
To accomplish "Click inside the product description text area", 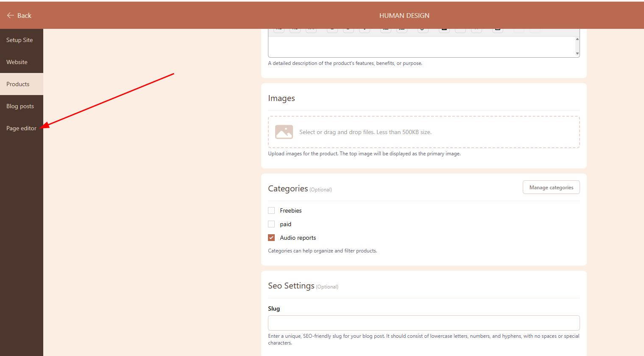I will coord(420,47).
